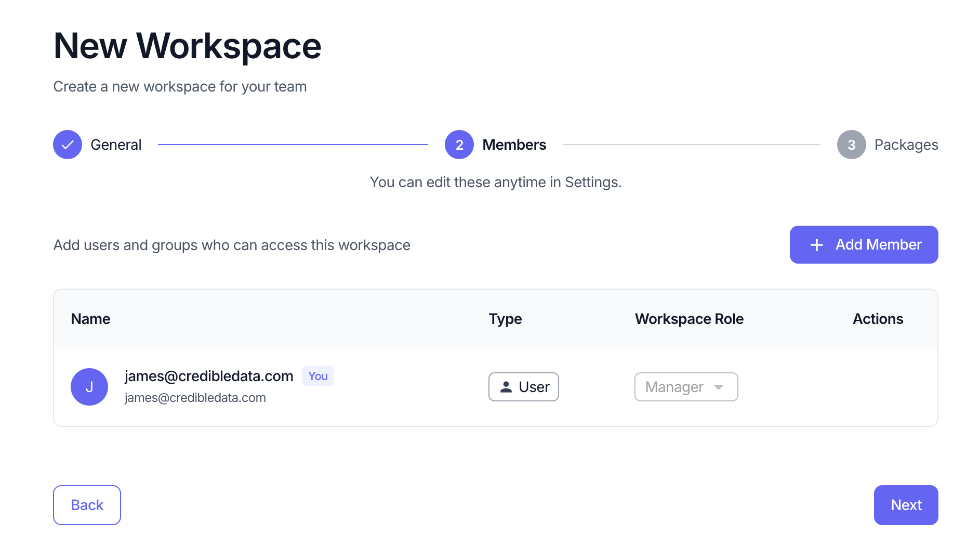Image resolution: width=980 pixels, height=547 pixels.
Task: Click the dropdown arrow inside the Manager selector
Action: (x=720, y=387)
